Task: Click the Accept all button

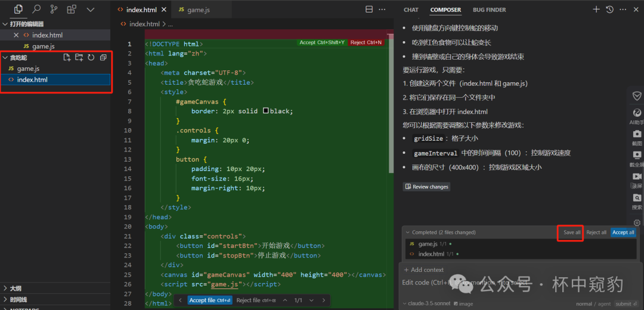Action: pyautogui.click(x=623, y=232)
